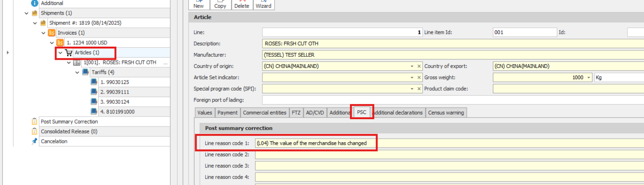Click the Invoices folder icon

pyautogui.click(x=52, y=33)
